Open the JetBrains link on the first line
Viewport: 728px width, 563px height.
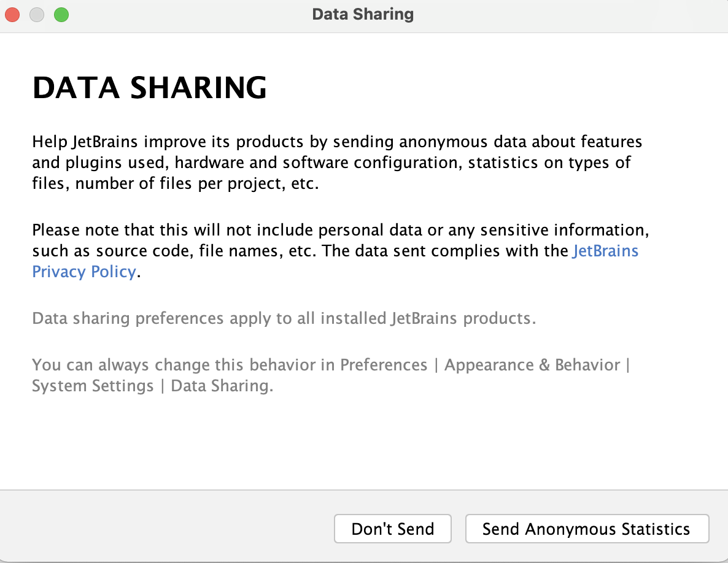point(605,251)
